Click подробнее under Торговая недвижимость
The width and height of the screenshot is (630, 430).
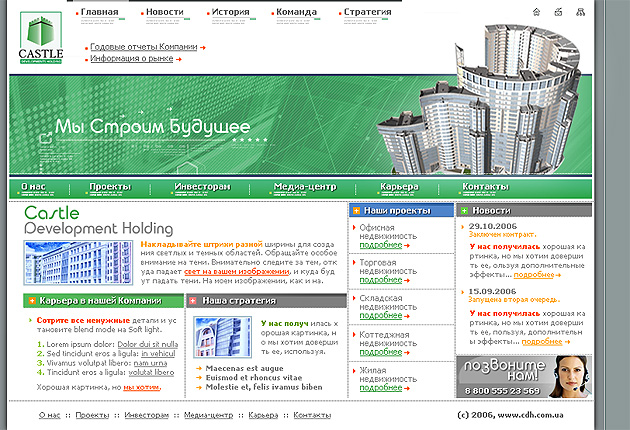[x=381, y=280]
